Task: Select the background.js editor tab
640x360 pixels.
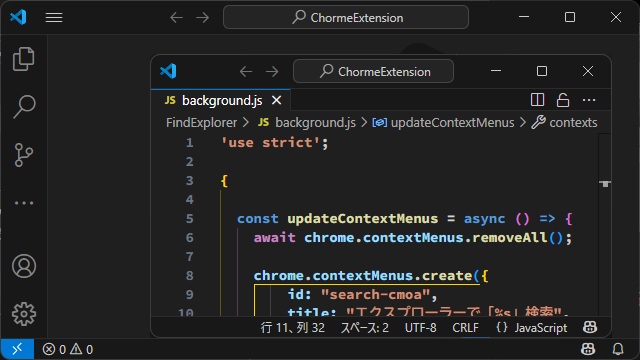Action: point(221,100)
